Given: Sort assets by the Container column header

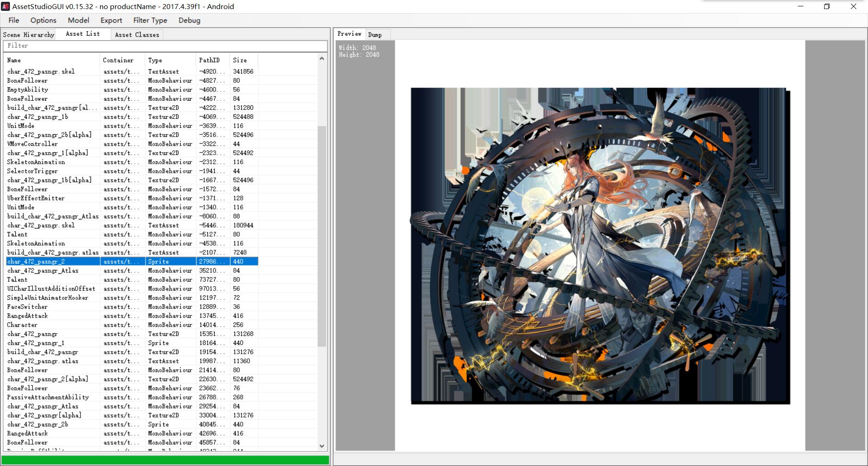Looking at the screenshot, I should pos(123,60).
